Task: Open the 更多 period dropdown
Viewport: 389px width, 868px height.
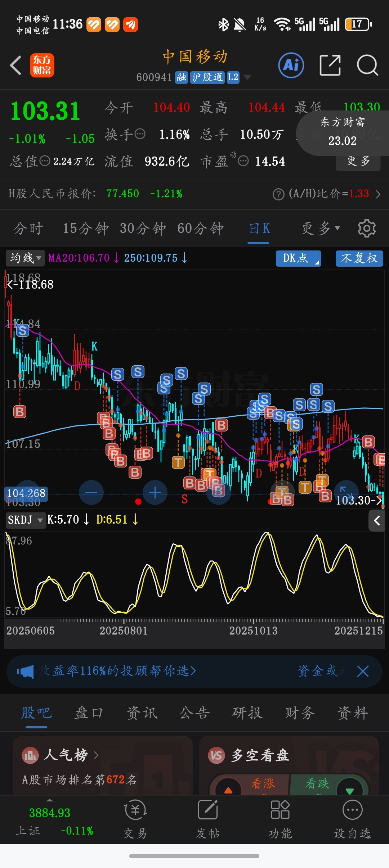Action: (321, 228)
